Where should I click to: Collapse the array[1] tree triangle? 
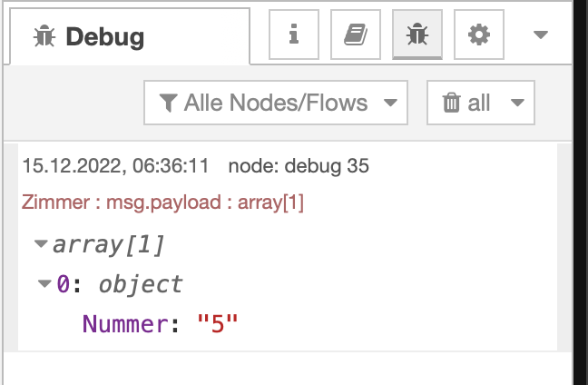[x=41, y=244]
